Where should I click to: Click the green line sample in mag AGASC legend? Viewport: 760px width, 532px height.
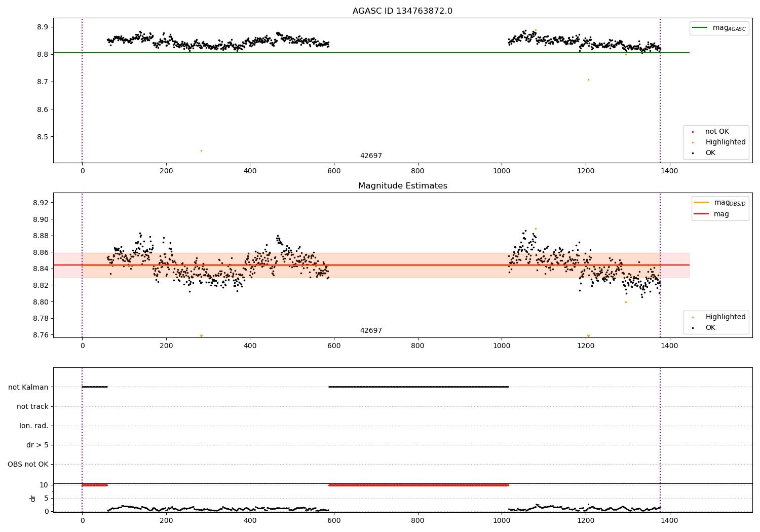coord(700,28)
